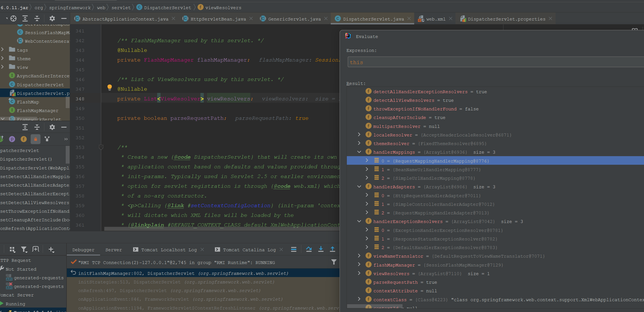This screenshot has height=312, width=644.
Task: Click the step into download-arrow icon
Action: (321, 249)
